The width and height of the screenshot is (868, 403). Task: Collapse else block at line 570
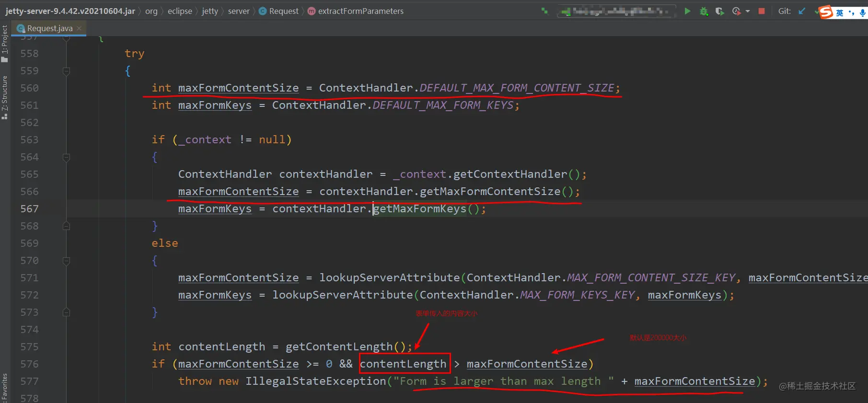(x=67, y=261)
